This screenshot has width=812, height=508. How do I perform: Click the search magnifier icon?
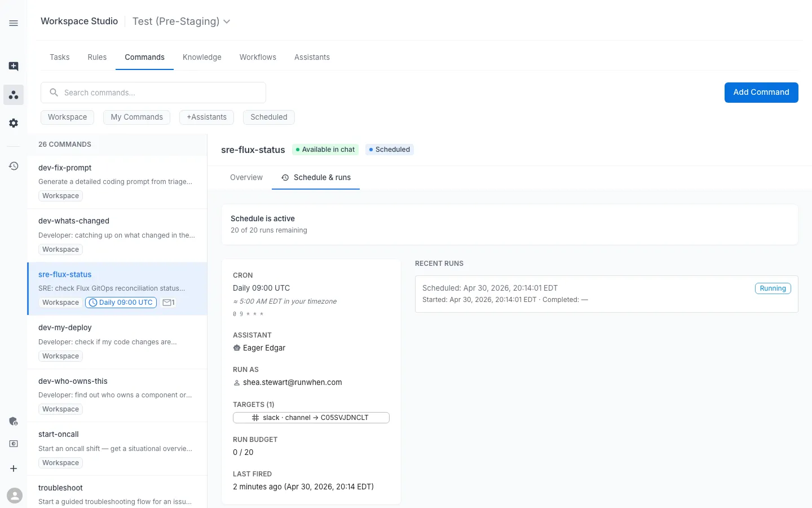click(x=54, y=93)
